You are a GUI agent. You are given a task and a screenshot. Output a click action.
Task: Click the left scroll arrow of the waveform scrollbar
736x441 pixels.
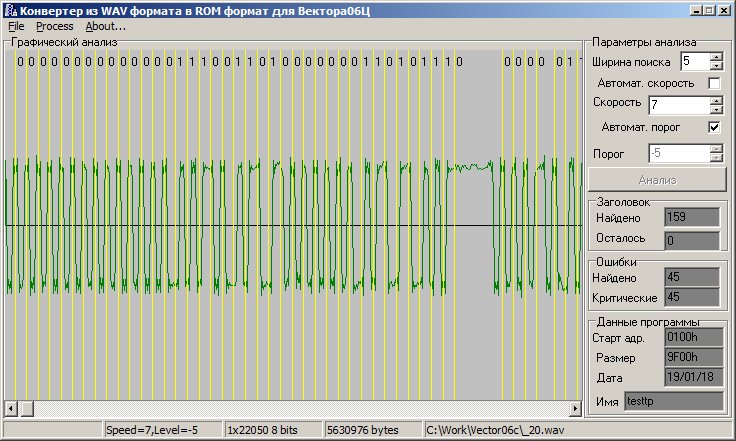point(12,408)
